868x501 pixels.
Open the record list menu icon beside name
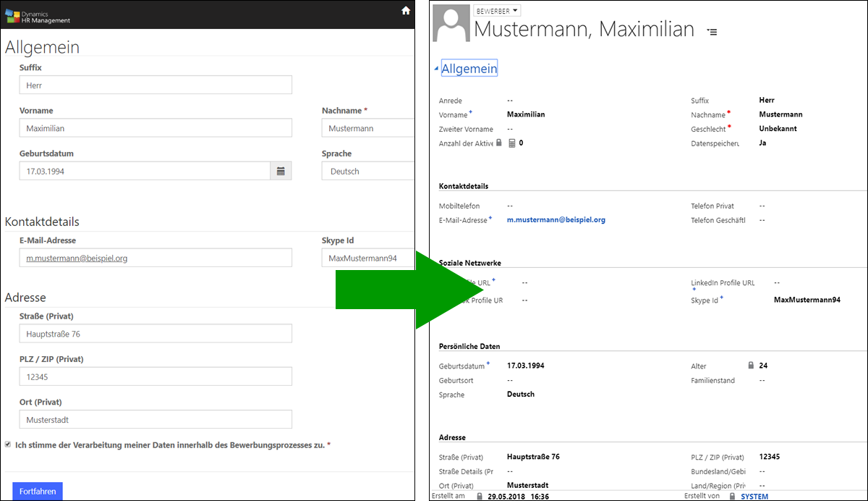[x=712, y=32]
